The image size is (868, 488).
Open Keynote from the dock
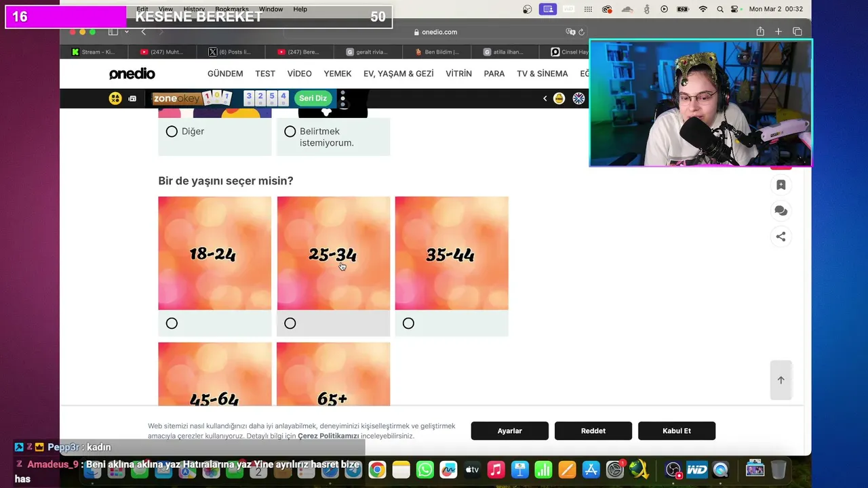(x=519, y=470)
